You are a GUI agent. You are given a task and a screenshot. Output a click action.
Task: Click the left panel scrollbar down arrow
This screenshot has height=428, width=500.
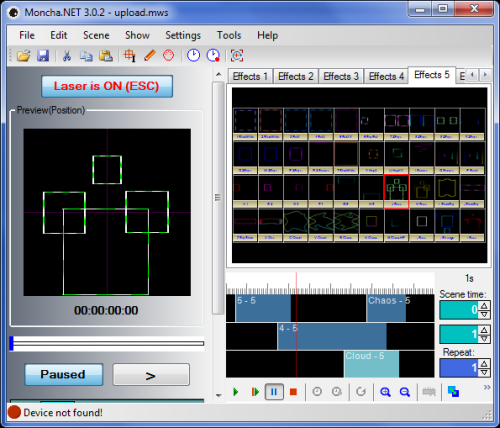(x=219, y=395)
